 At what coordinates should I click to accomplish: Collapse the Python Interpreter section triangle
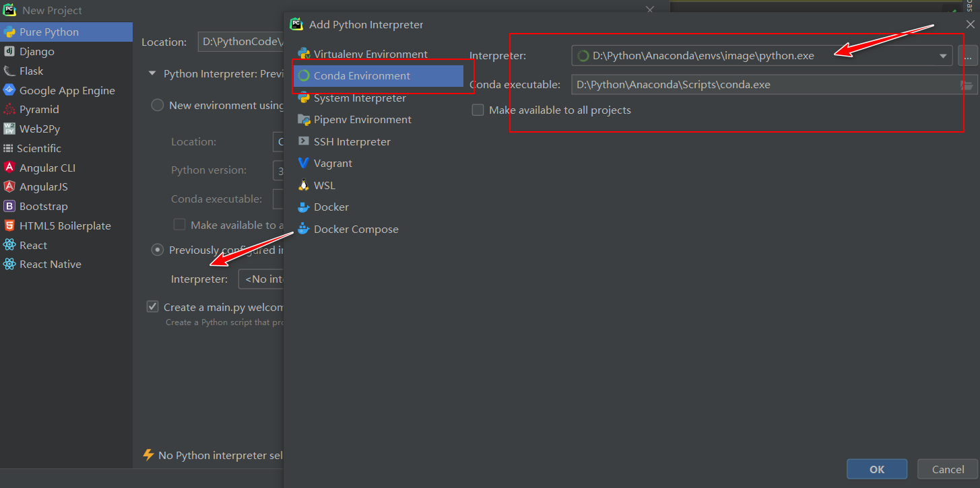click(x=152, y=73)
